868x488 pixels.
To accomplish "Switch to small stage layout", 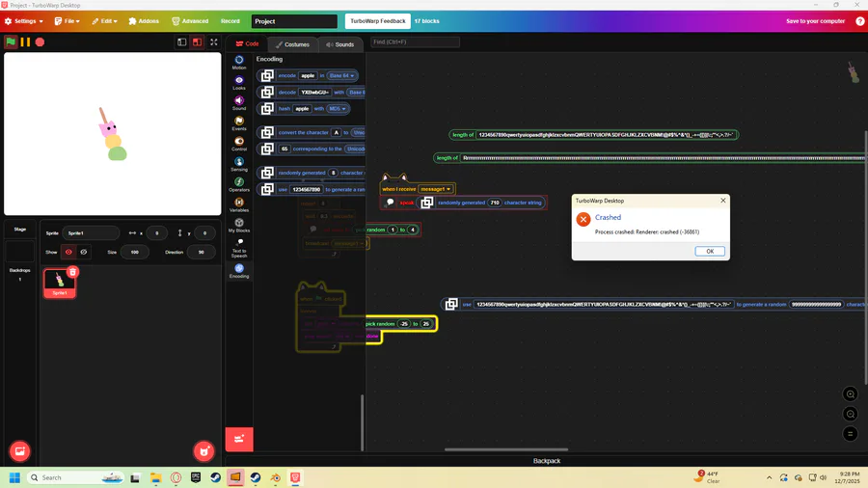I will point(181,42).
